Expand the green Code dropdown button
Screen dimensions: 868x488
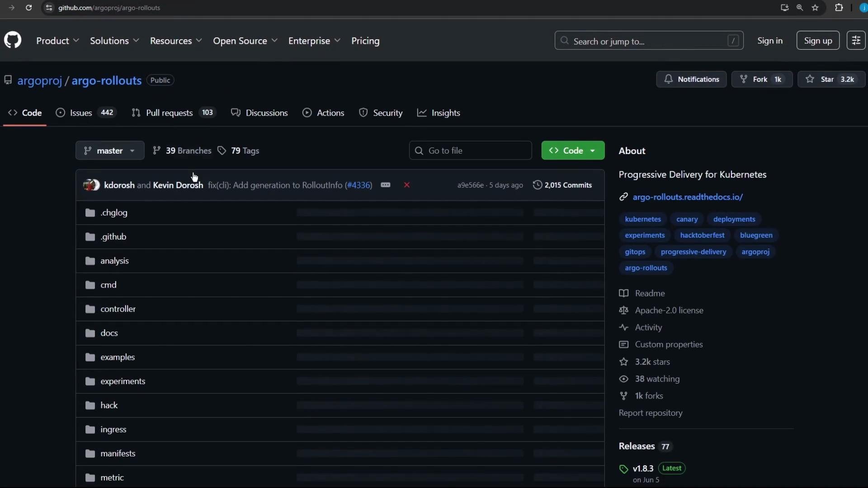click(573, 150)
